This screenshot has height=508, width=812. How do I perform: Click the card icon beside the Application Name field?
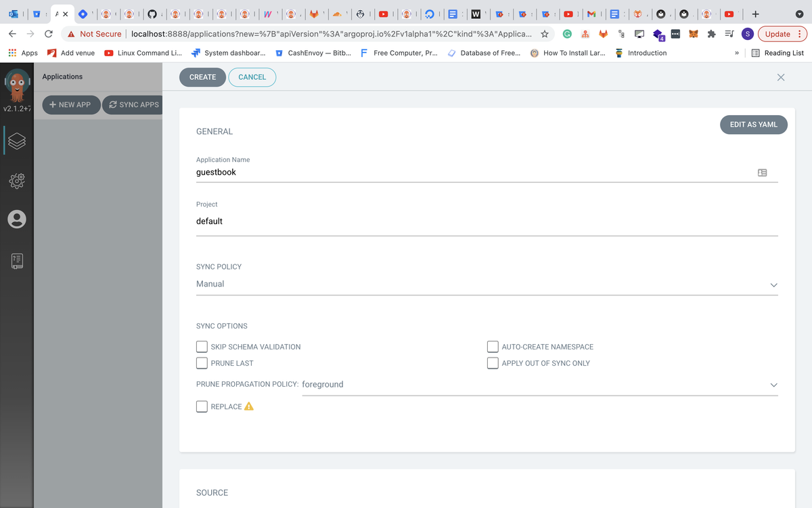pos(763,172)
